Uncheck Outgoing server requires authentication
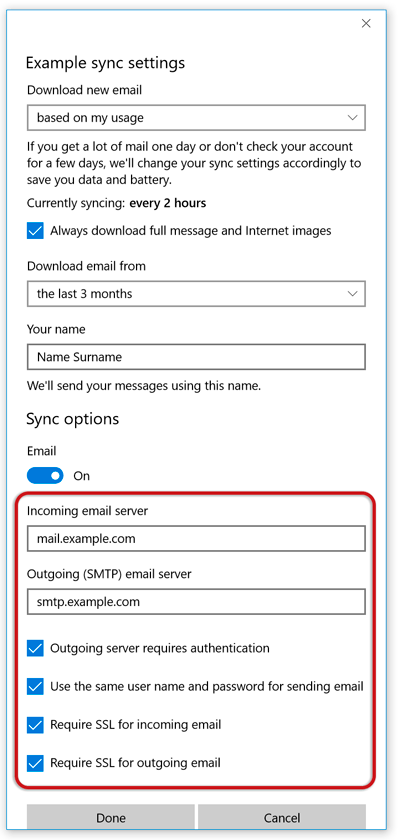This screenshot has height=840, width=400. [x=35, y=648]
